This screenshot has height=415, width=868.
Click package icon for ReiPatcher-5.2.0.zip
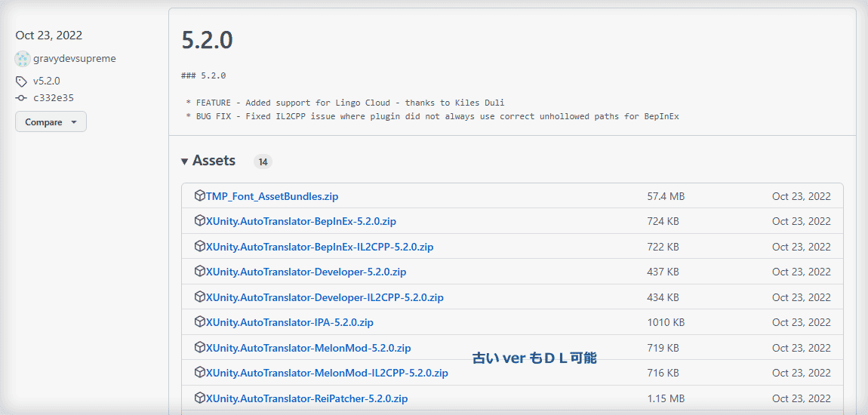click(x=200, y=398)
